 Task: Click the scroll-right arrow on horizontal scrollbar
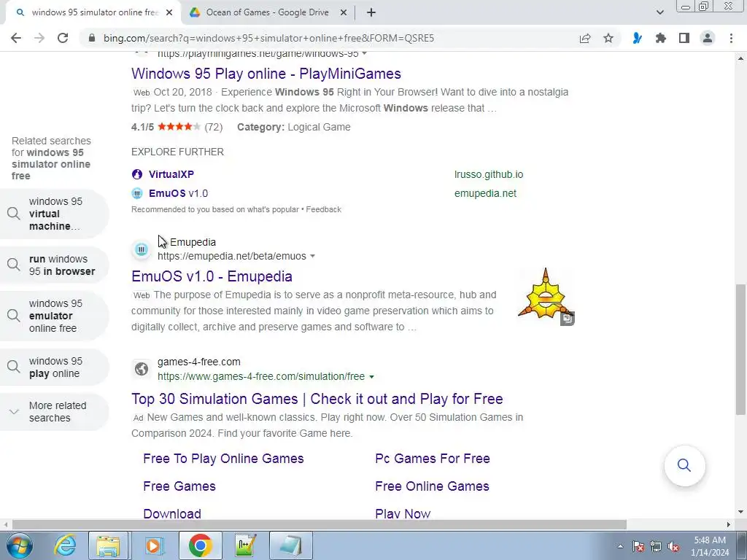pos(729,524)
